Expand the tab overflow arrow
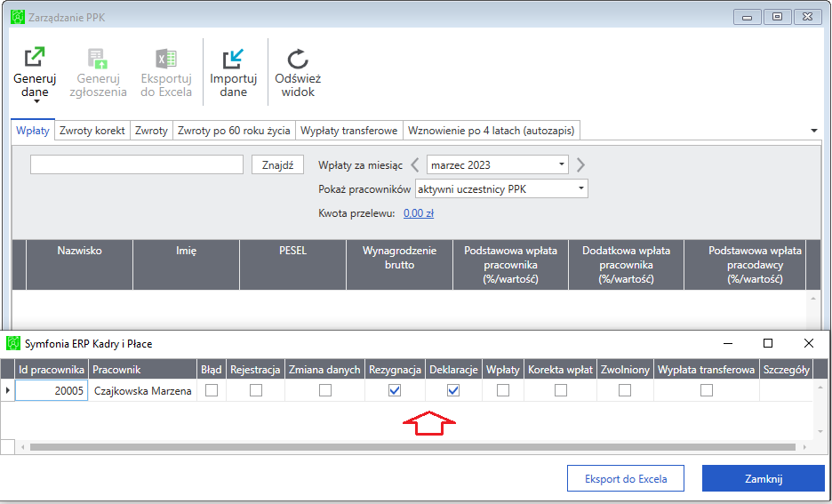The width and height of the screenshot is (832, 504). tap(814, 131)
